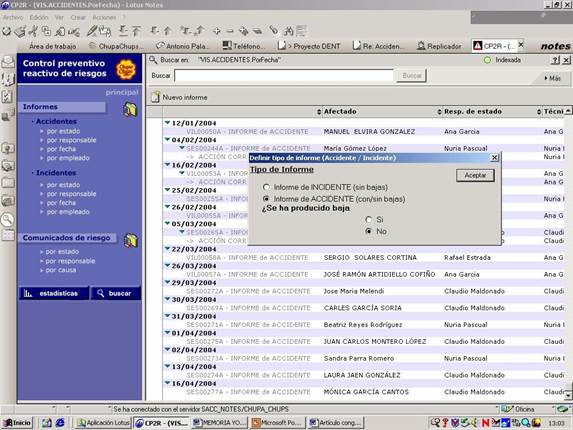The width and height of the screenshot is (573, 430).
Task: Open the To Do checklist bookmark icon
Action: pos(7,97)
